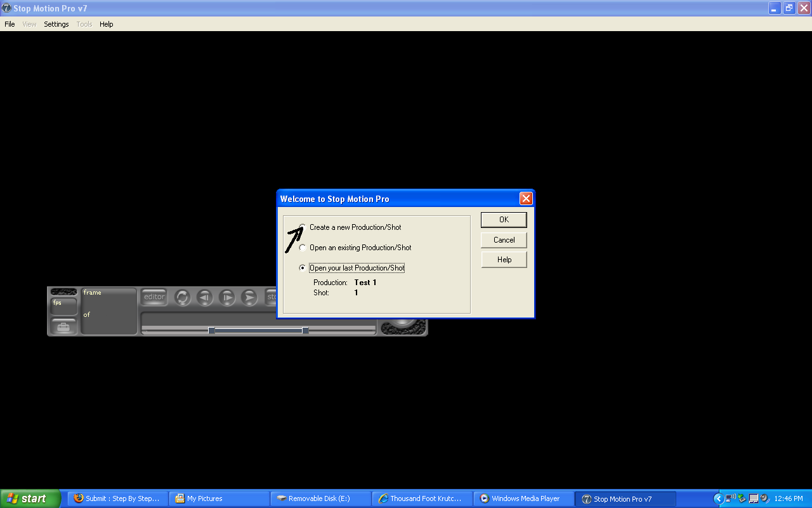The image size is (812, 508).
Task: Select Open your last Production/Shot option
Action: (352, 268)
